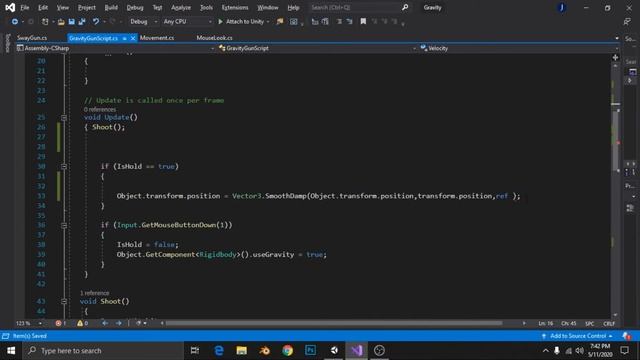Open the Toolbox side panel tab

[7, 43]
